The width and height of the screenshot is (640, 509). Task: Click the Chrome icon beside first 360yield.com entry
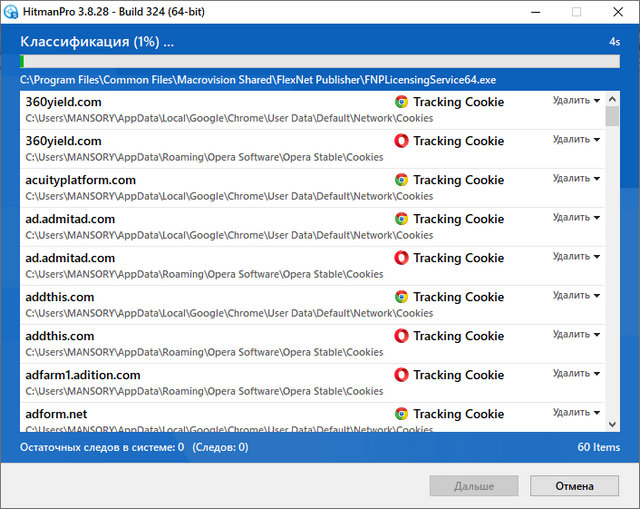tap(401, 102)
